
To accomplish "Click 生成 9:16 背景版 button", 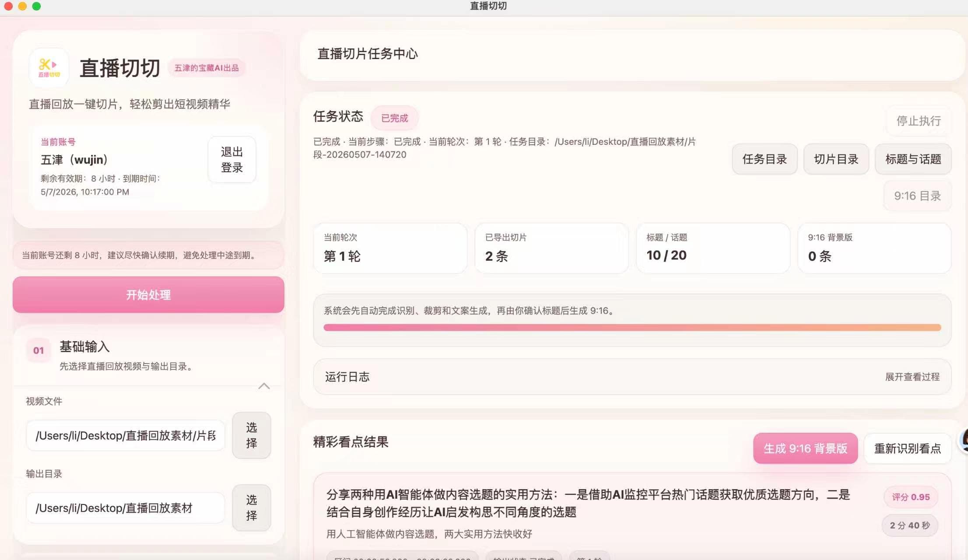I will (805, 448).
